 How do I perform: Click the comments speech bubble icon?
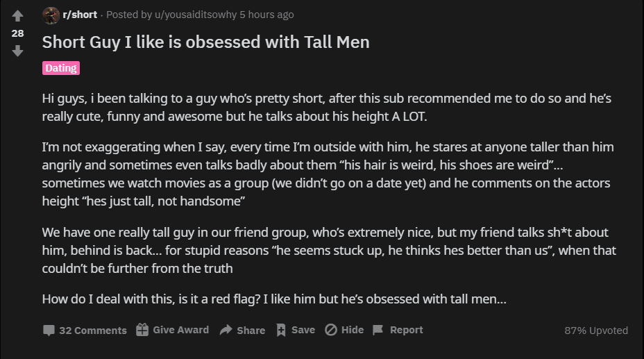point(49,331)
